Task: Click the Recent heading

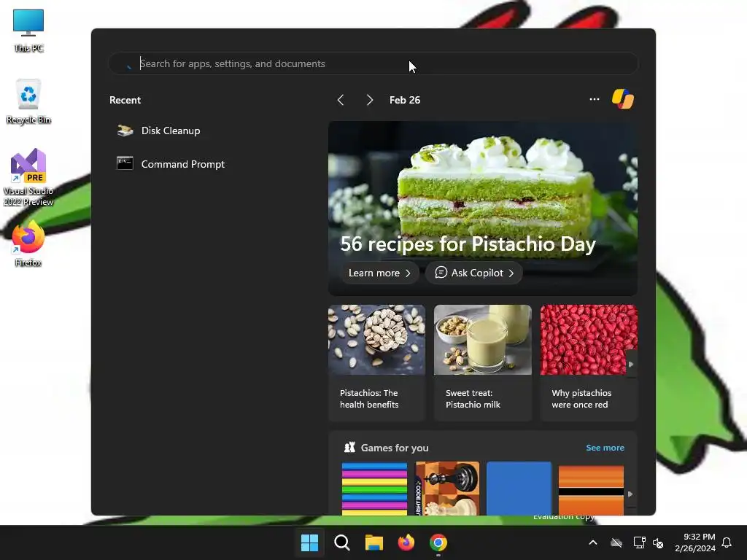Action: [x=125, y=100]
